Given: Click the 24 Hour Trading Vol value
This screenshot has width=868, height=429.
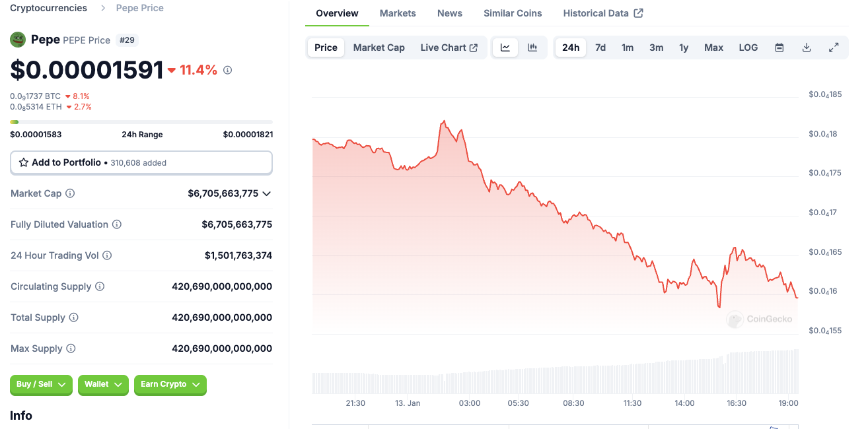Looking at the screenshot, I should click(238, 255).
